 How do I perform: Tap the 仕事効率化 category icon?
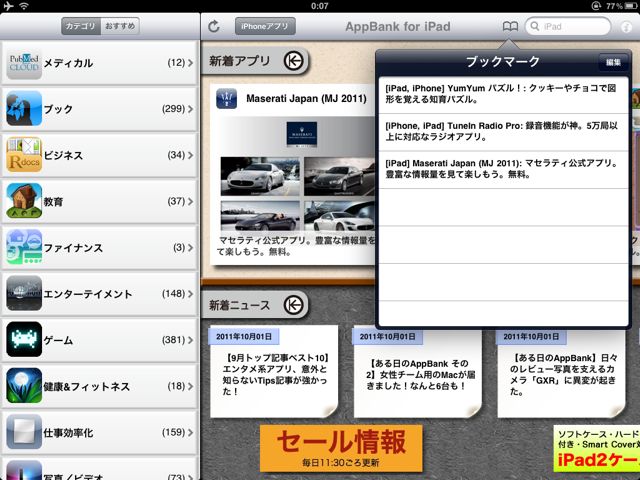point(24,432)
